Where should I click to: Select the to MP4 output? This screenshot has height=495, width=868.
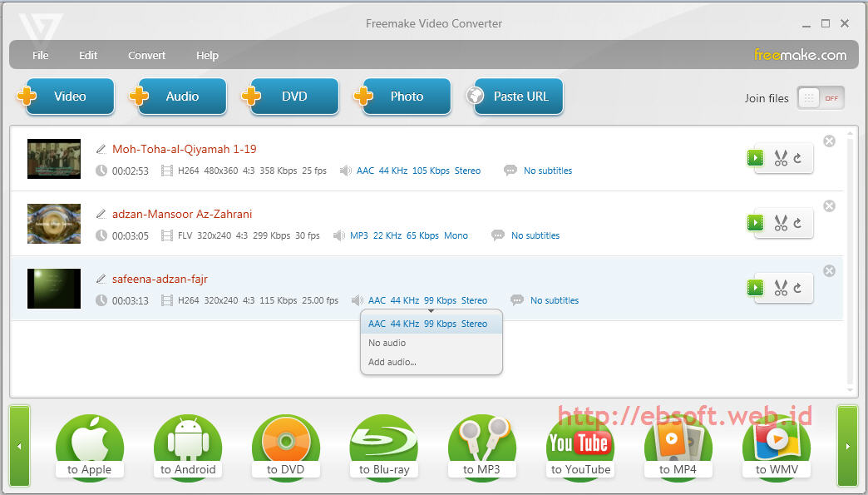pos(678,448)
